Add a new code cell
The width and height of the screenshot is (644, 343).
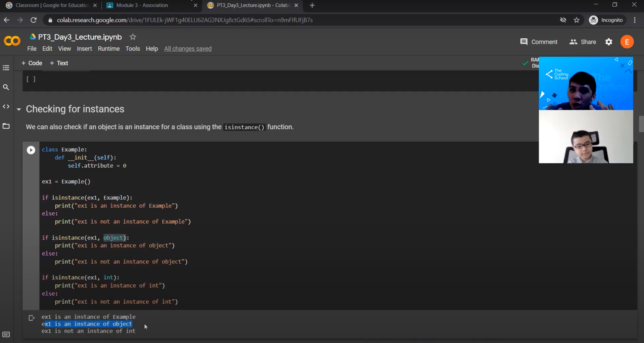point(32,63)
